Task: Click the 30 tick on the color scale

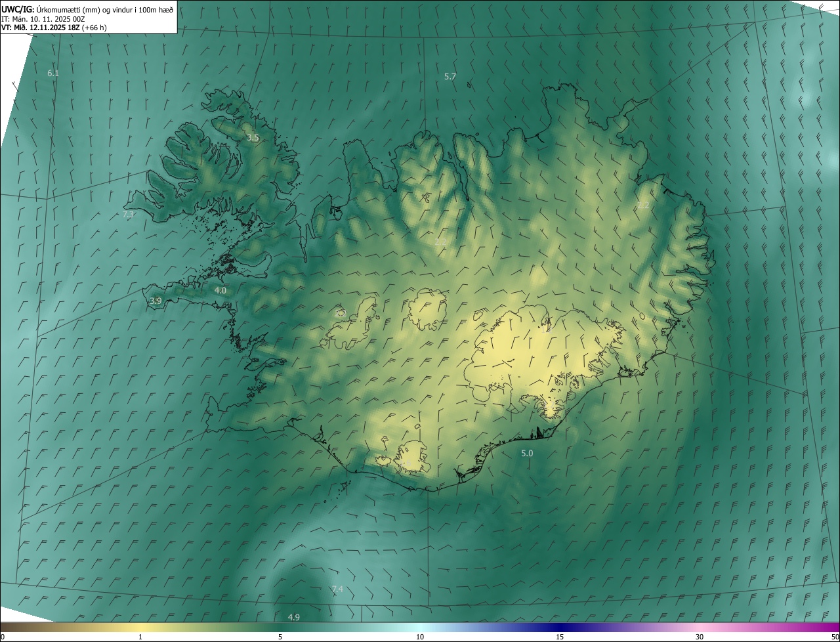Action: [700, 637]
